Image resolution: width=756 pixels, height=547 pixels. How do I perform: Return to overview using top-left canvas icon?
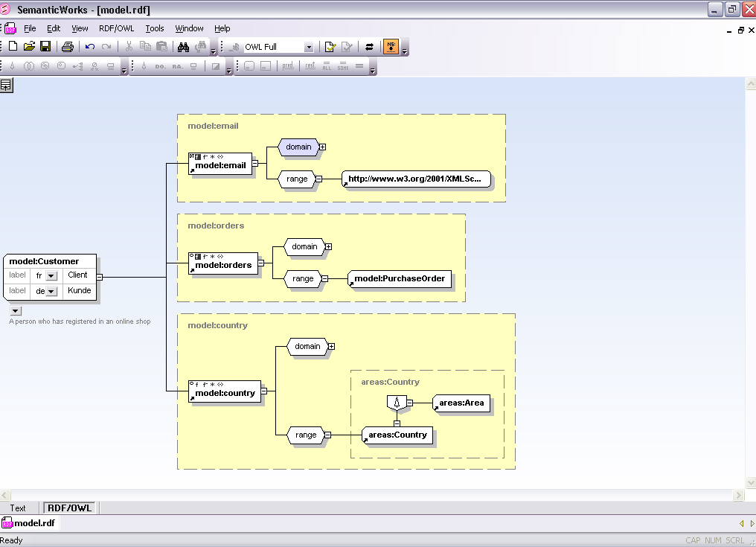pyautogui.click(x=6, y=86)
